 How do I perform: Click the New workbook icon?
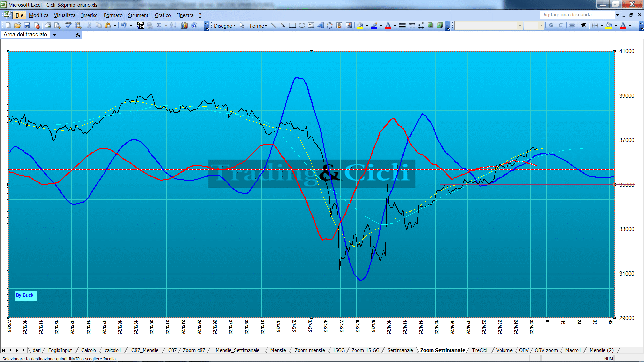8,25
